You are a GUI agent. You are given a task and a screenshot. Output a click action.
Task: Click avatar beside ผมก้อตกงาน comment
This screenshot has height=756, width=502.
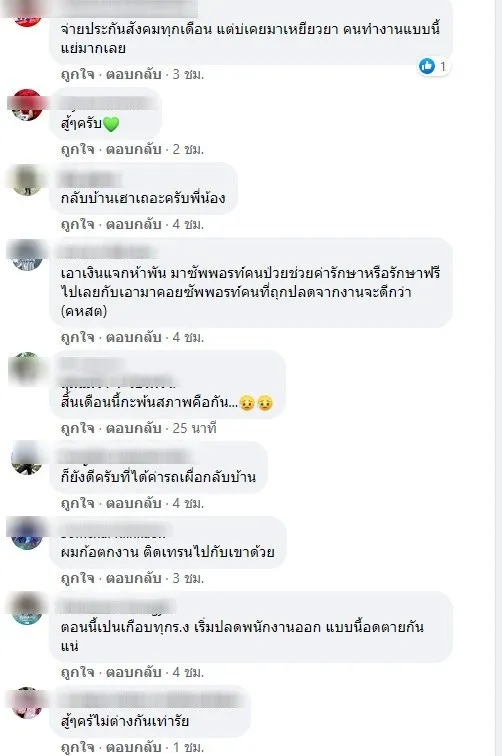click(x=27, y=533)
